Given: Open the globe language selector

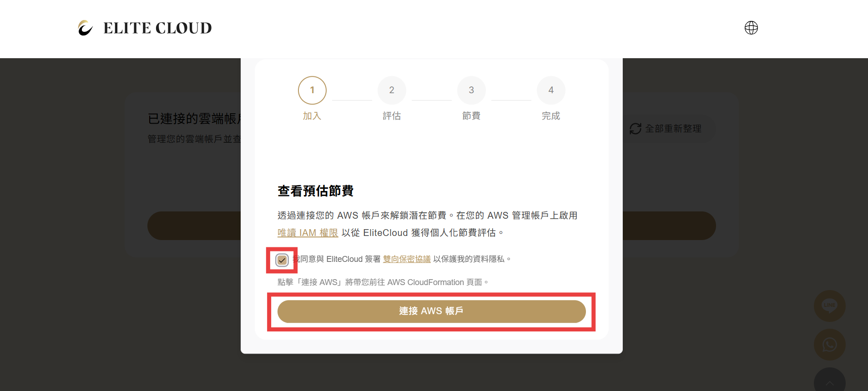Looking at the screenshot, I should 751,28.
